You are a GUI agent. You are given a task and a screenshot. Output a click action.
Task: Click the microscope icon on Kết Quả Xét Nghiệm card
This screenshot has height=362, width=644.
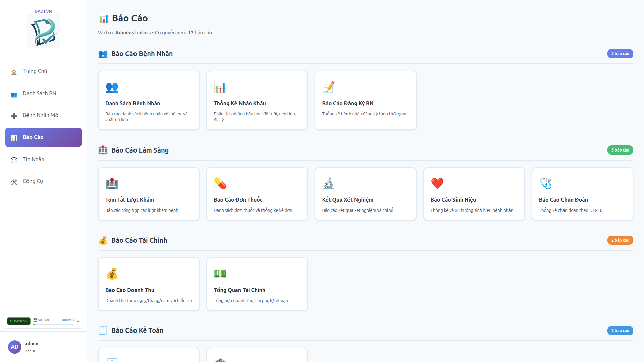click(329, 184)
